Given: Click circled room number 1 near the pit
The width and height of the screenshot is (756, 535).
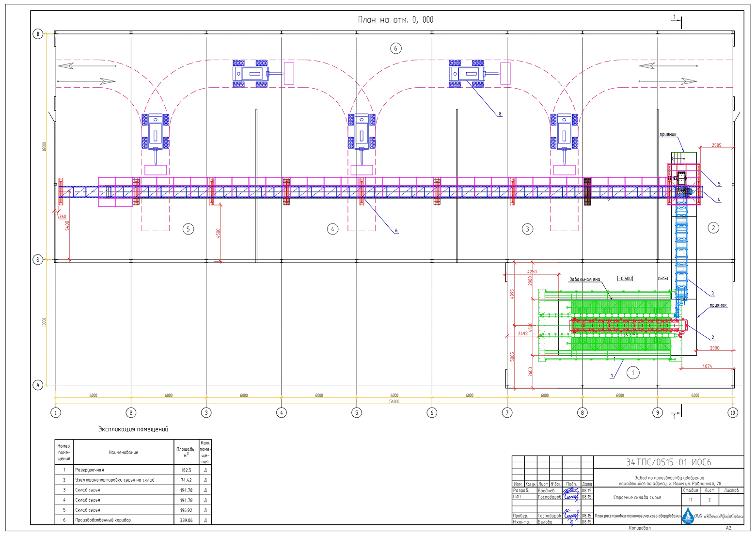Looking at the screenshot, I should [x=633, y=373].
